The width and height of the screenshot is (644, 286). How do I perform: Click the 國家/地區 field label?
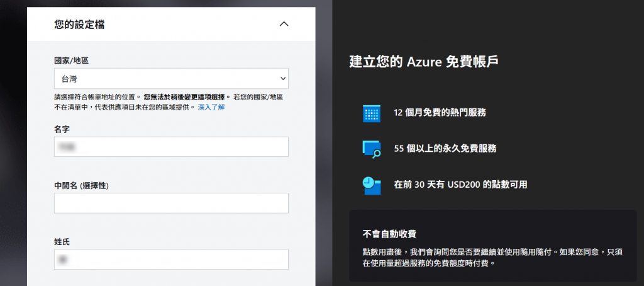72,61
